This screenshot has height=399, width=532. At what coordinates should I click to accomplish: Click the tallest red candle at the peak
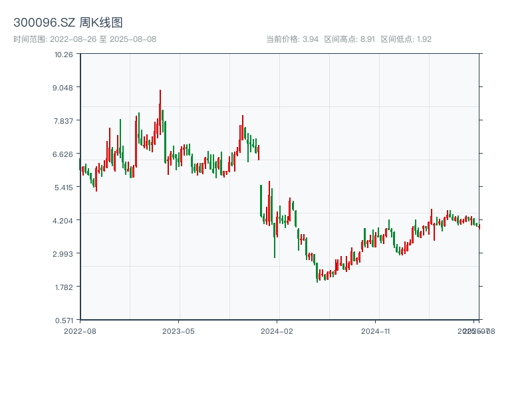click(x=160, y=106)
